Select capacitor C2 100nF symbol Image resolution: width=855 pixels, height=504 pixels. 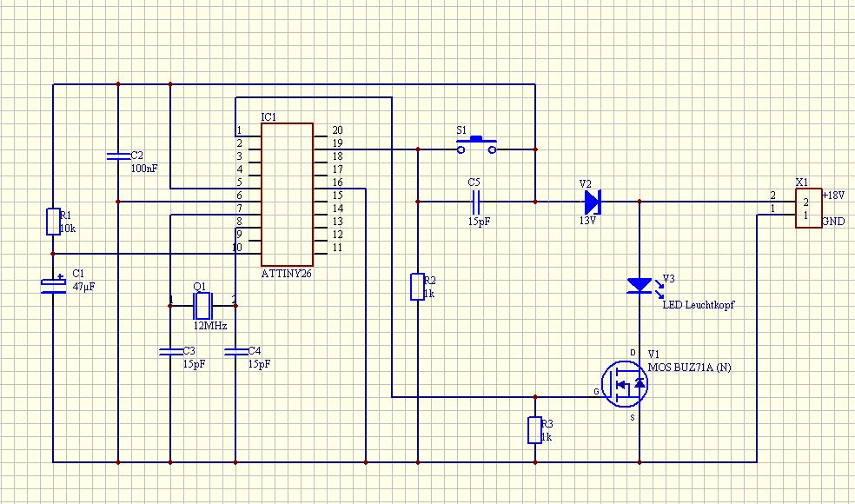click(118, 156)
